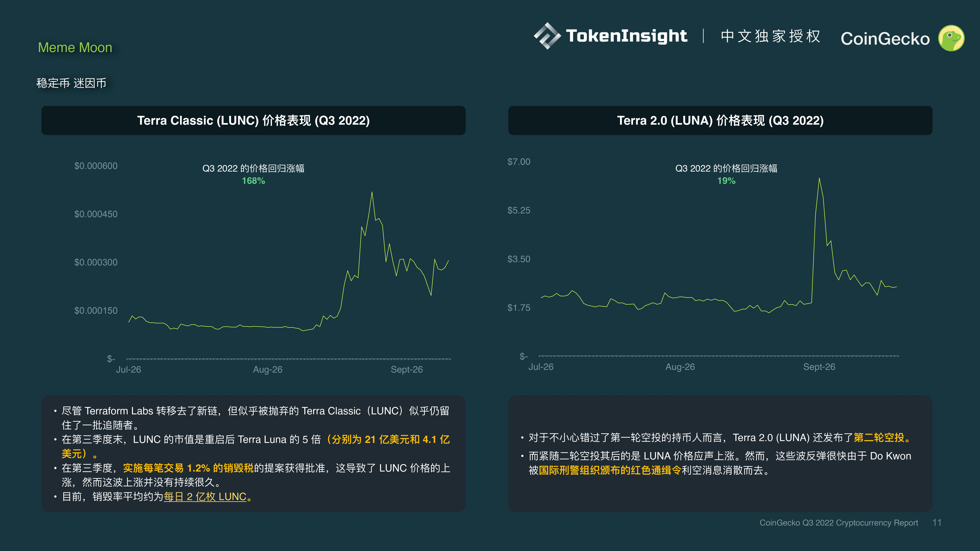Click the $0.000450 axis label

(96, 214)
